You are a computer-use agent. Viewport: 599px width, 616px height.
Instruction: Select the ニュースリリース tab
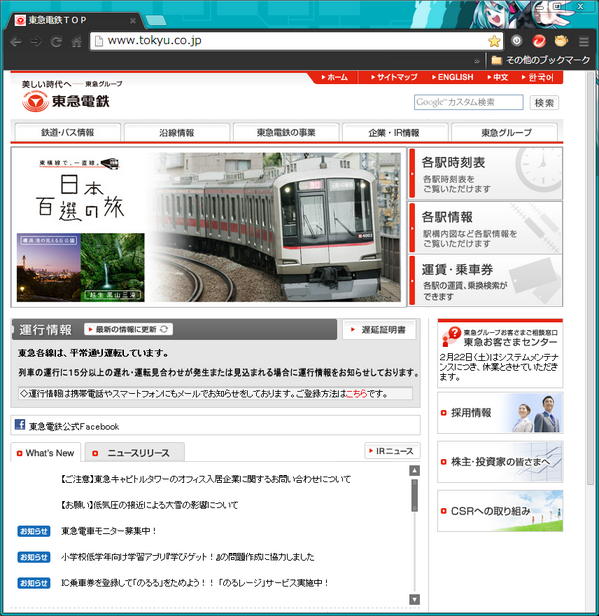pos(135,453)
